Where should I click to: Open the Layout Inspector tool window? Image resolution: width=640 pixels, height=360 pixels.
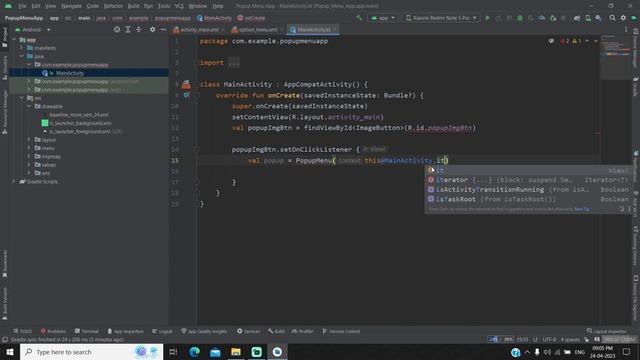[x=607, y=331]
